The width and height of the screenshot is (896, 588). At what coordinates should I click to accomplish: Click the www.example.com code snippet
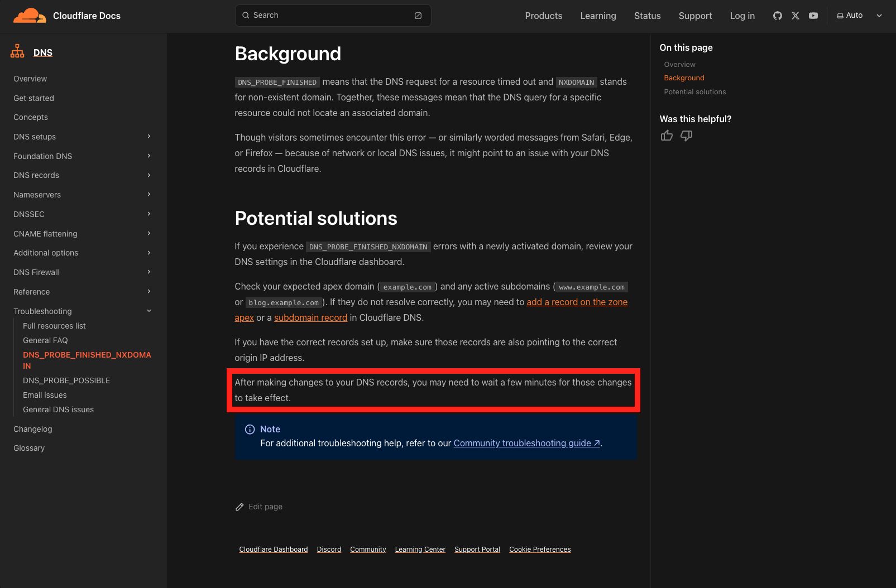(592, 287)
